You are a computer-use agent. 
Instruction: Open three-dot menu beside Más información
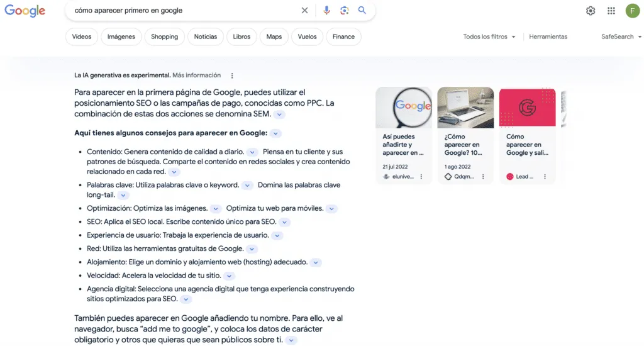pyautogui.click(x=232, y=75)
